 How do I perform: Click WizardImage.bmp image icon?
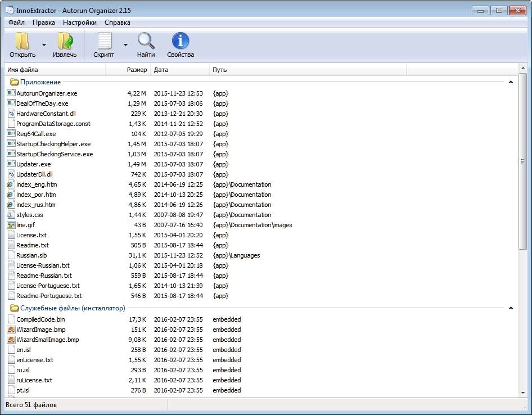click(x=11, y=329)
